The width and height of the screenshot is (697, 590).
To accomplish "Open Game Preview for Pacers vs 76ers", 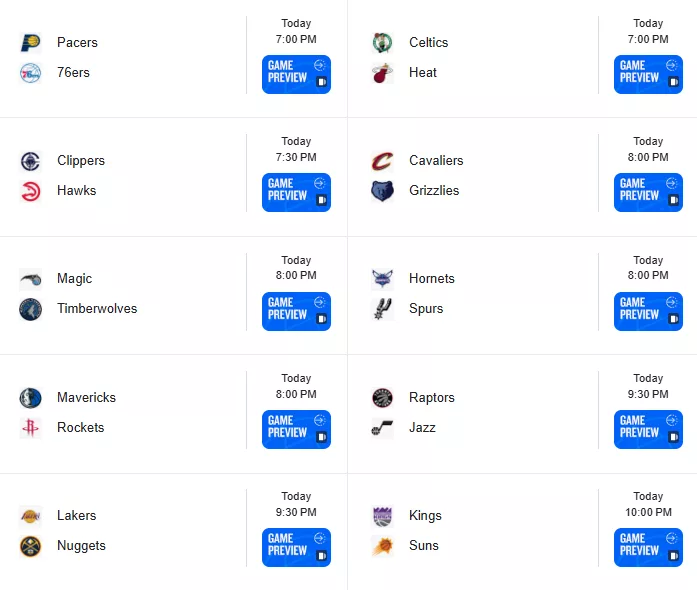I will coord(296,74).
